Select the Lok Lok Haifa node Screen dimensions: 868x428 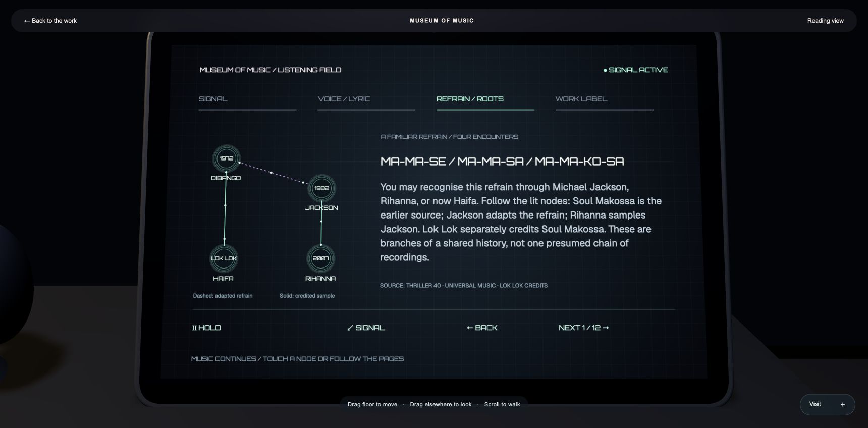[224, 258]
